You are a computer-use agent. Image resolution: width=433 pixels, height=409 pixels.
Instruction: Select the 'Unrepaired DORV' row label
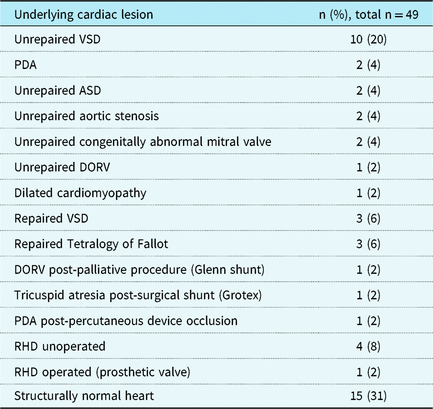(62, 167)
